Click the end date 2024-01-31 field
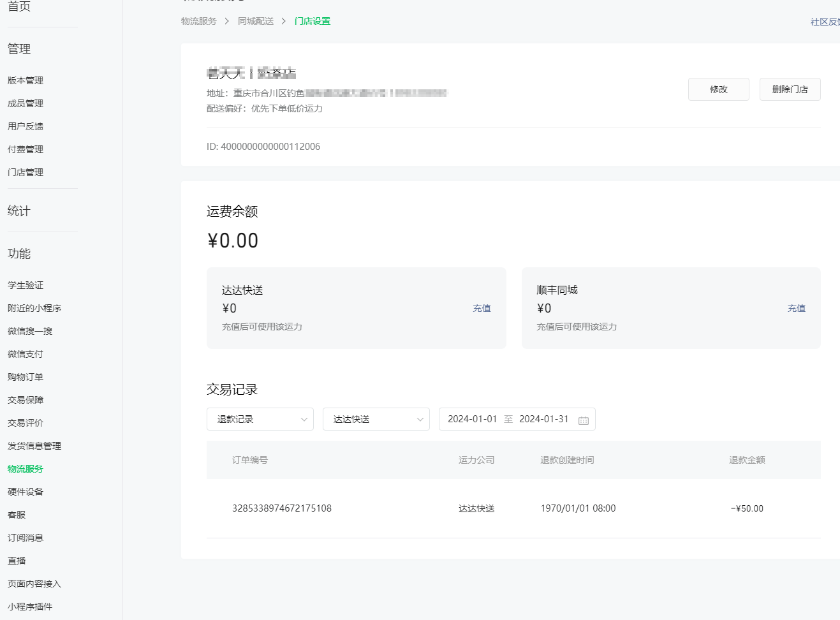The image size is (840, 620). [543, 419]
